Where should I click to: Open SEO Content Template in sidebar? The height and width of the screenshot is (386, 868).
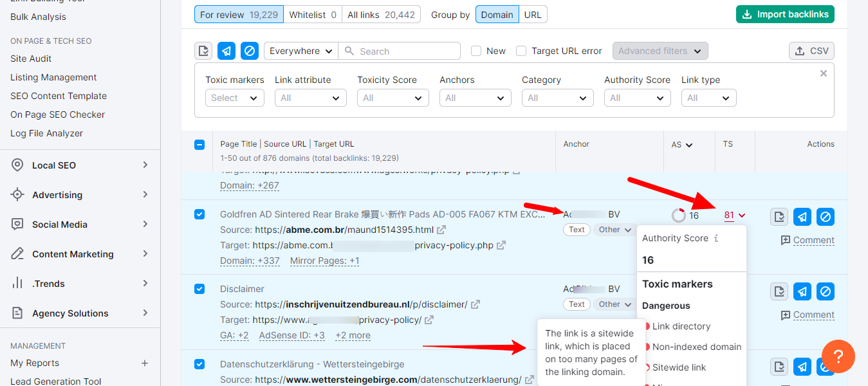(x=59, y=96)
